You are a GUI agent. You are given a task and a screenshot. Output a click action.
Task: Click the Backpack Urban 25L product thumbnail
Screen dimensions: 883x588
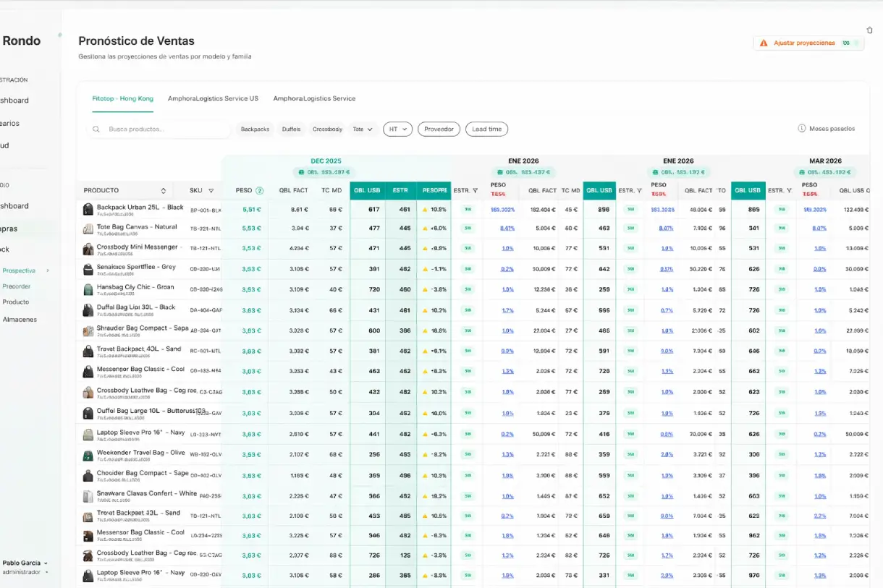pyautogui.click(x=88, y=209)
